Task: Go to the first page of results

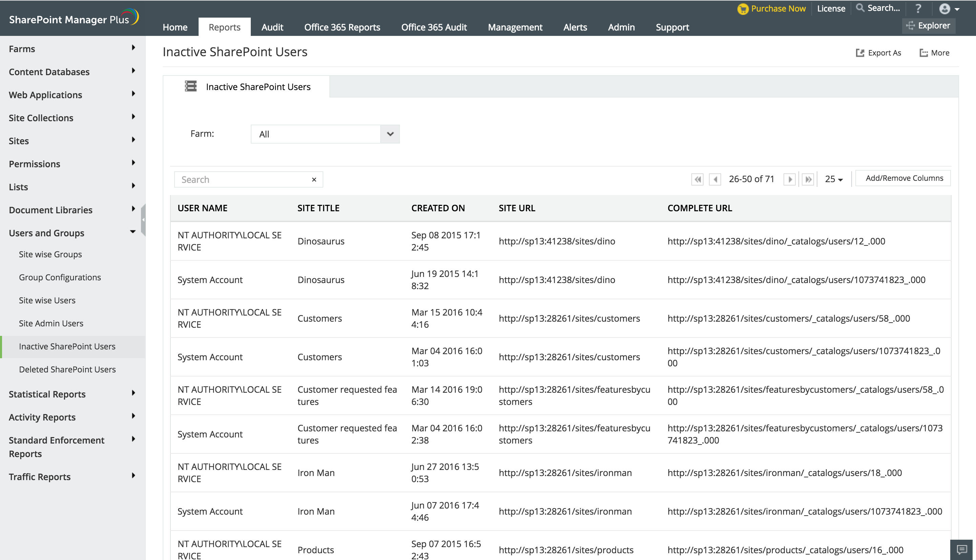Action: click(x=697, y=179)
